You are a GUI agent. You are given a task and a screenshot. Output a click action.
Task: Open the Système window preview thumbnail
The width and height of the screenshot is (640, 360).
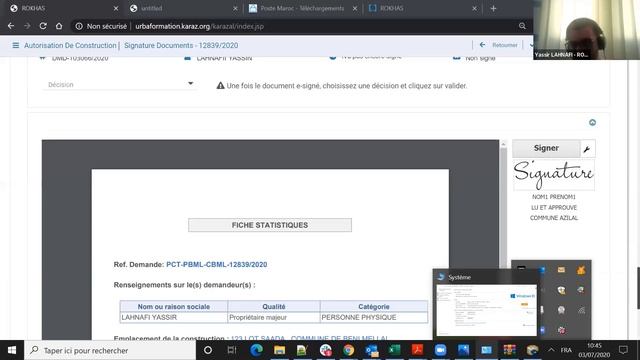click(486, 310)
